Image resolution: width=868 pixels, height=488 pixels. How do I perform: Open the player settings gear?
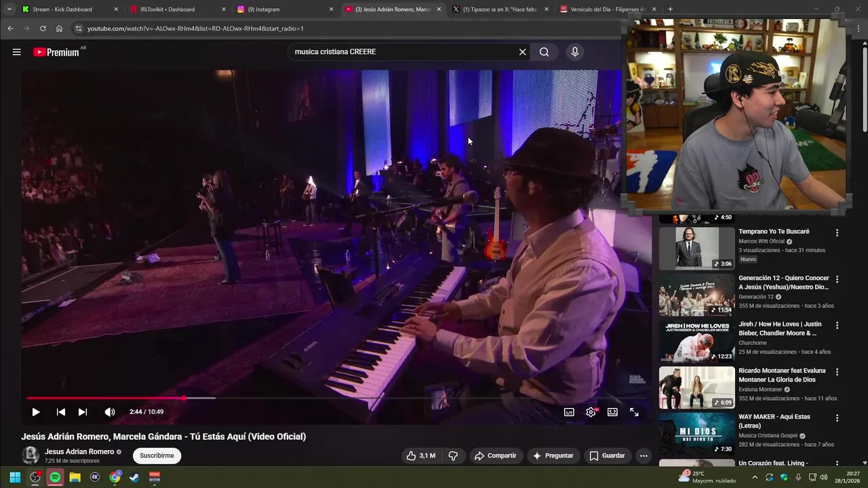(x=591, y=412)
